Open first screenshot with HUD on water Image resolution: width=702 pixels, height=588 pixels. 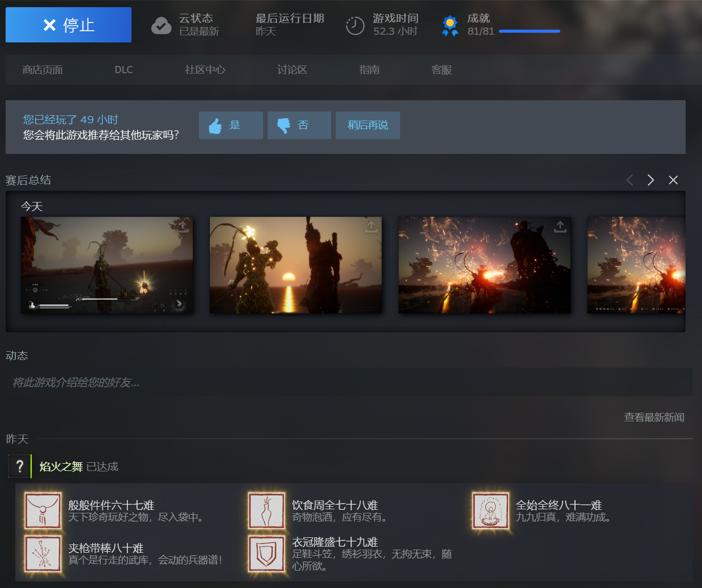107,265
